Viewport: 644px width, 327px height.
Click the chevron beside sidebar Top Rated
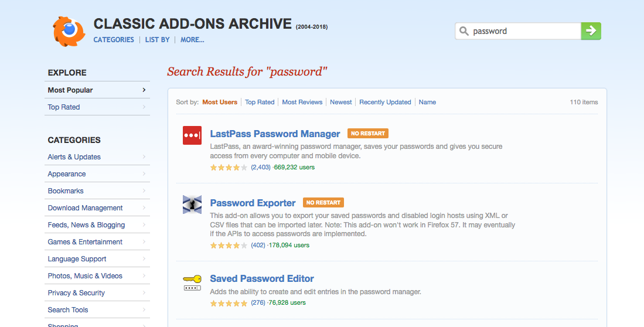(144, 107)
